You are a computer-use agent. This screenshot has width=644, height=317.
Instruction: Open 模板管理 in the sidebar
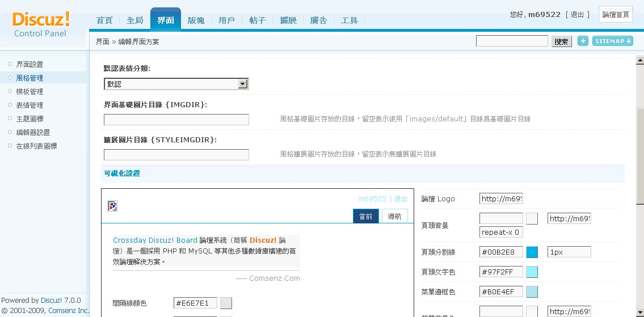30,91
